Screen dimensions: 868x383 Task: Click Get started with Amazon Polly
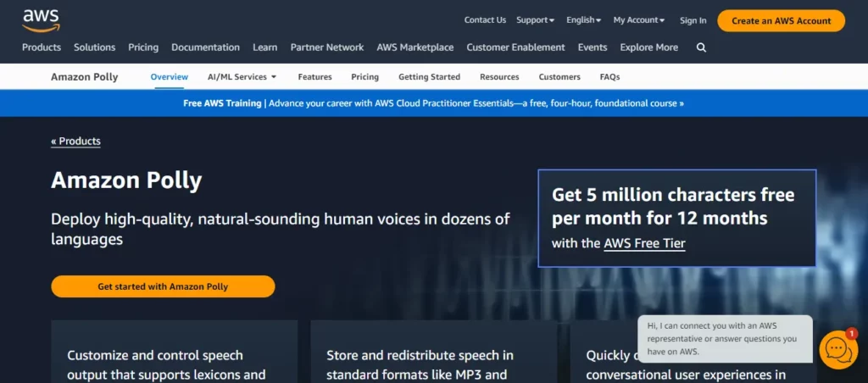point(163,286)
